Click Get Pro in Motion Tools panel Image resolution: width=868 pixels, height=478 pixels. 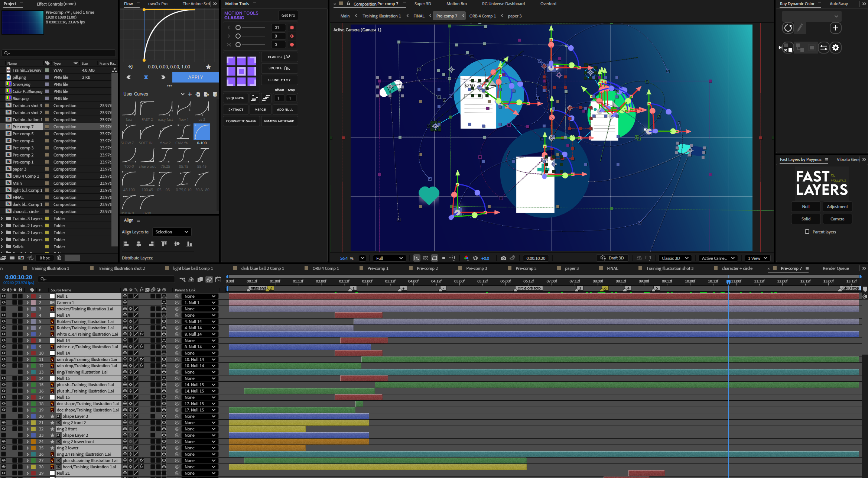(288, 15)
